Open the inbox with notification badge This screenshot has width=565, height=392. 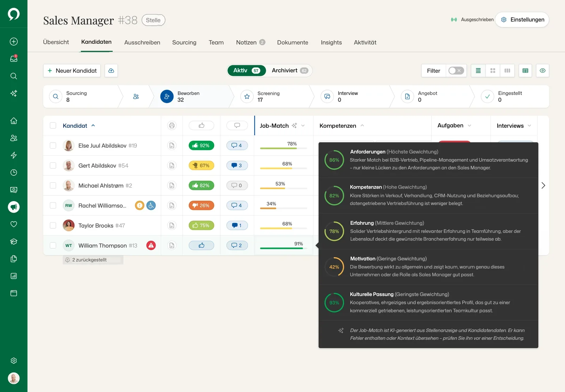click(x=14, y=59)
